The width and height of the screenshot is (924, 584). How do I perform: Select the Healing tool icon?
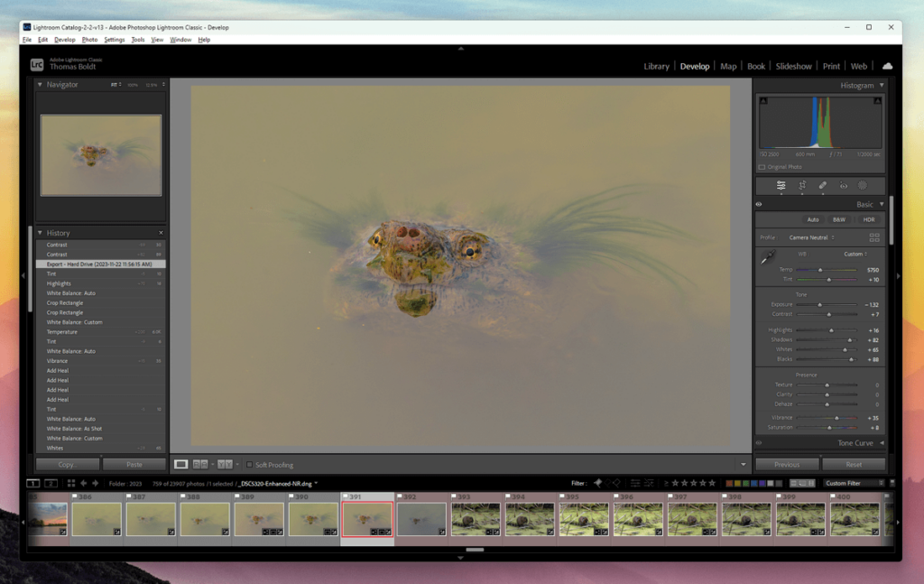pos(822,185)
